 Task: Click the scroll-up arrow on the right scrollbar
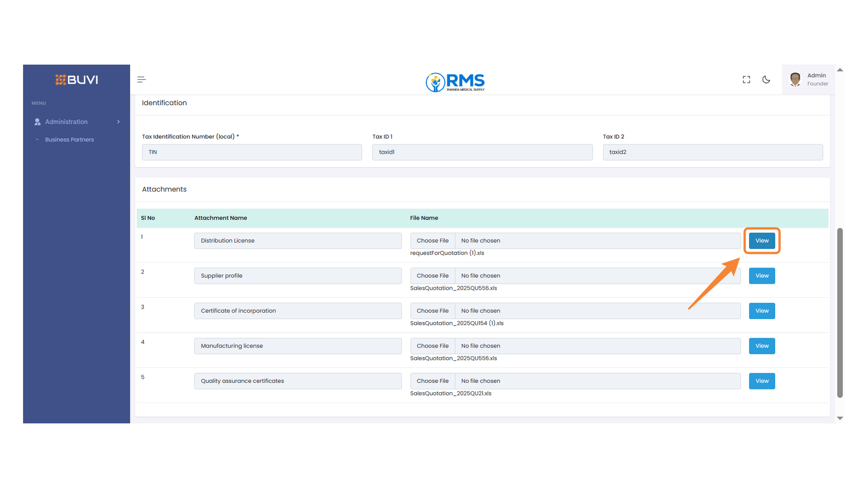pyautogui.click(x=840, y=70)
